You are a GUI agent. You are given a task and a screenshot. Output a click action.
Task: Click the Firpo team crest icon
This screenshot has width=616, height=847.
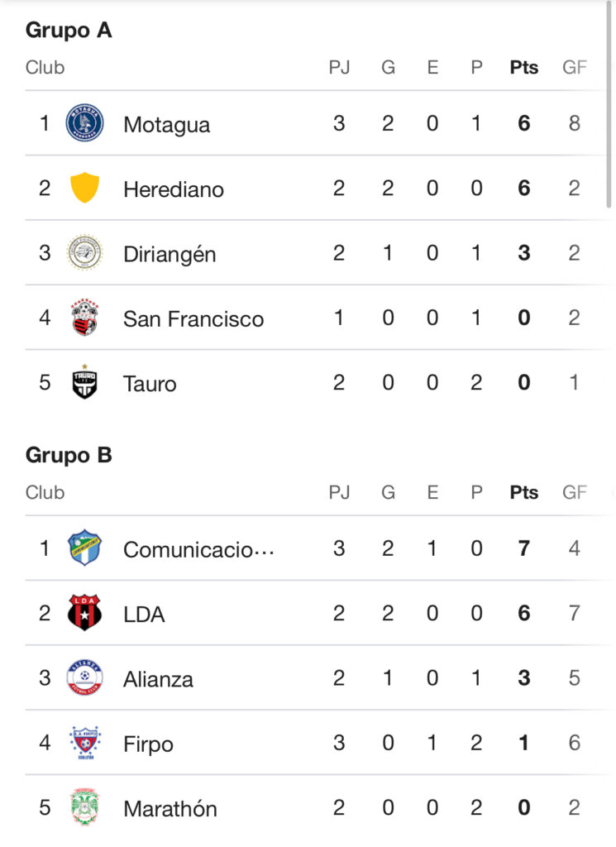coord(84,743)
